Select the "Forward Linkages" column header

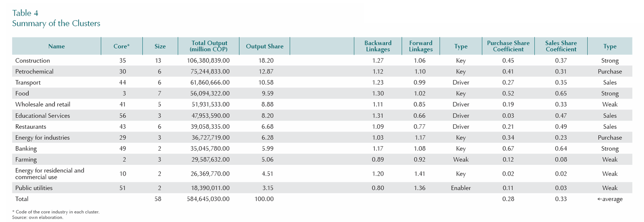[x=421, y=46]
